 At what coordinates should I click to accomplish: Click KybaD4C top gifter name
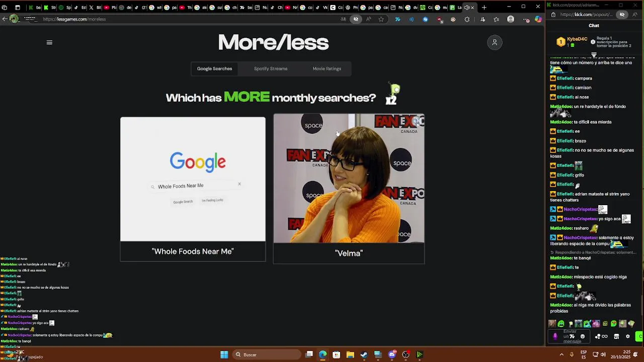(577, 39)
